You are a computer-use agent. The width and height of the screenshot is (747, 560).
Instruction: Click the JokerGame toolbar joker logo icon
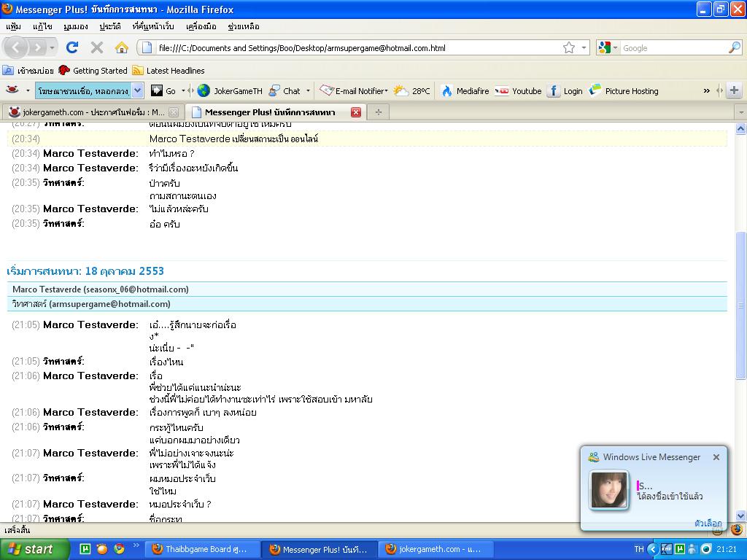pyautogui.click(x=12, y=90)
